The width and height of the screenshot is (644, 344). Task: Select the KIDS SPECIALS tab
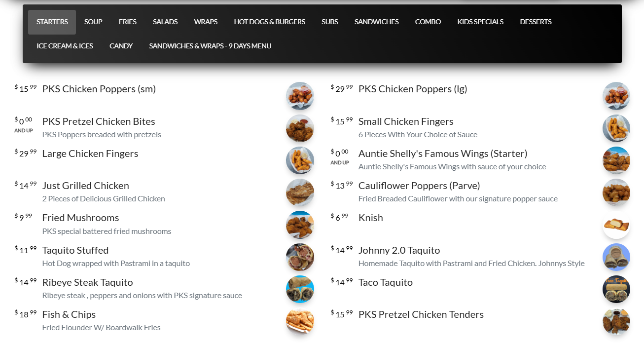[480, 22]
